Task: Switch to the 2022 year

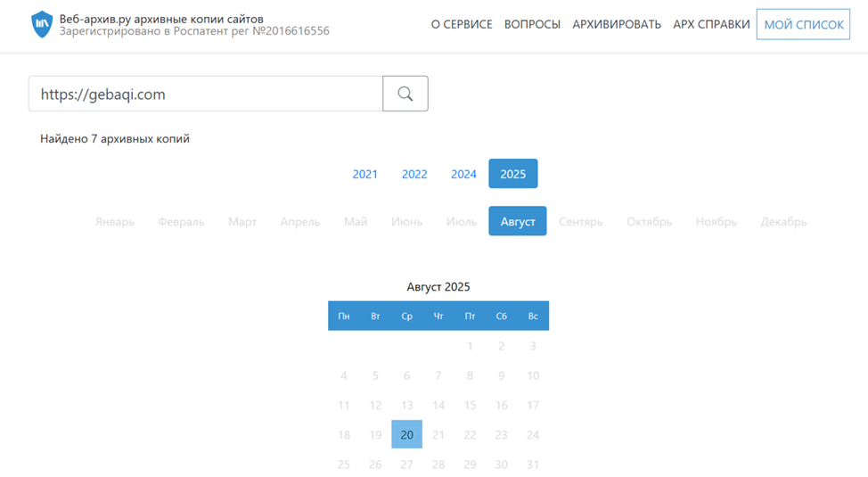Action: pyautogui.click(x=414, y=174)
